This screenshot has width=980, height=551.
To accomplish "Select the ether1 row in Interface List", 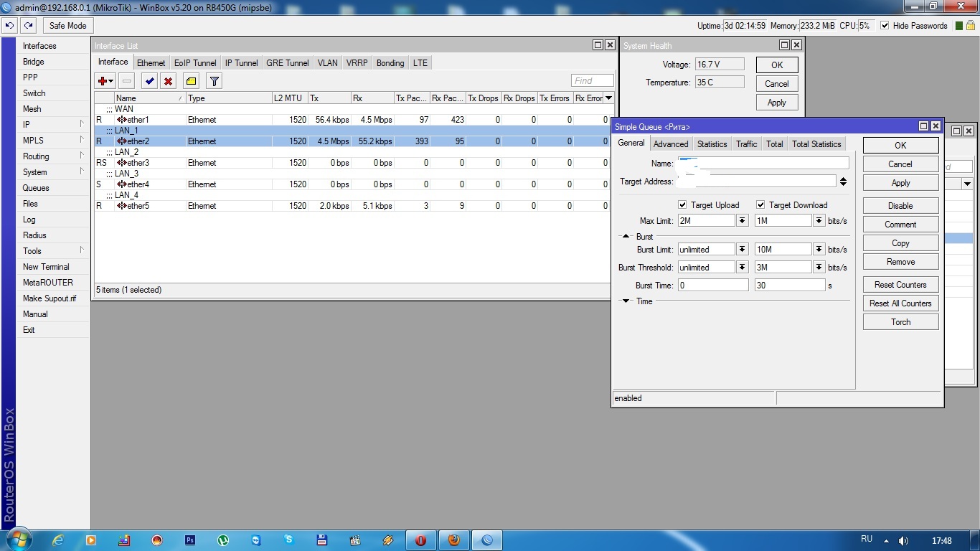I will [x=352, y=120].
